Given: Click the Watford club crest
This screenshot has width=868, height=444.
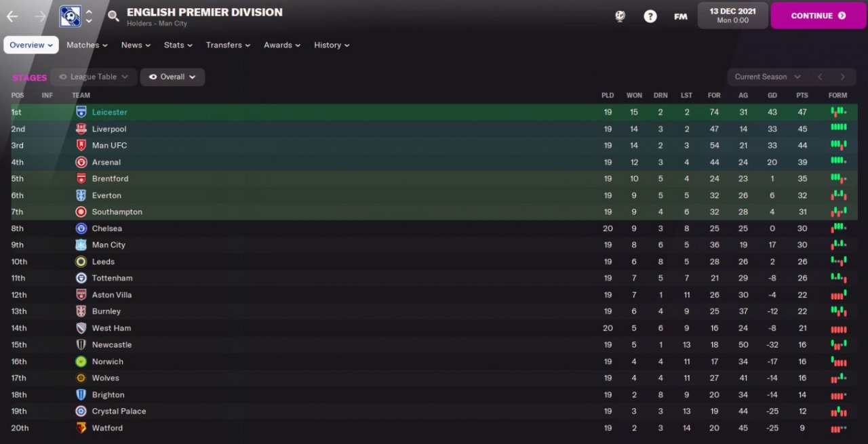Looking at the screenshot, I should 81,428.
